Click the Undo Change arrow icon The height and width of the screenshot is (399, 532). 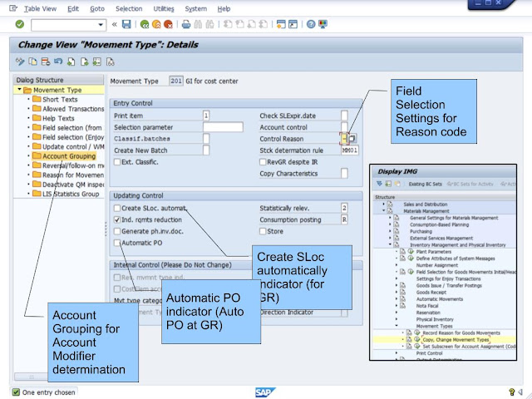tap(58, 62)
